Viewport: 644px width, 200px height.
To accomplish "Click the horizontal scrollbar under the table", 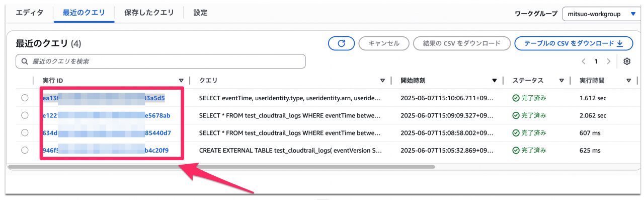I will pos(221,166).
